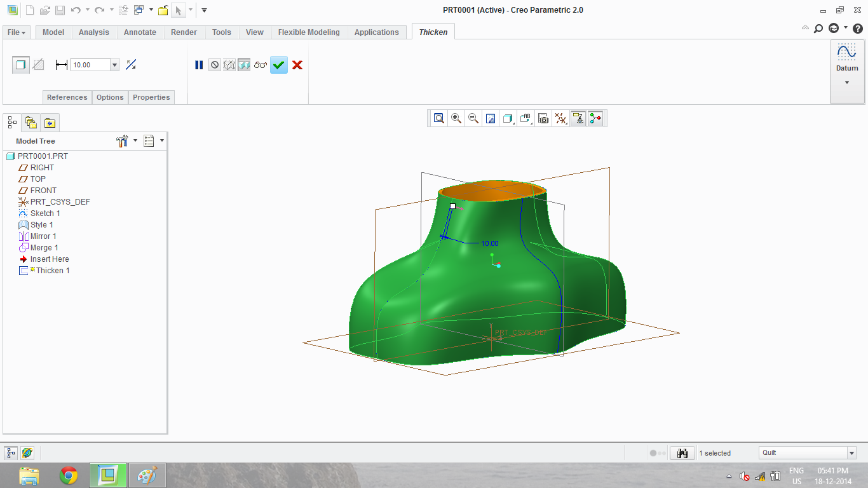
Task: Select the no preview mode icon
Action: click(215, 65)
